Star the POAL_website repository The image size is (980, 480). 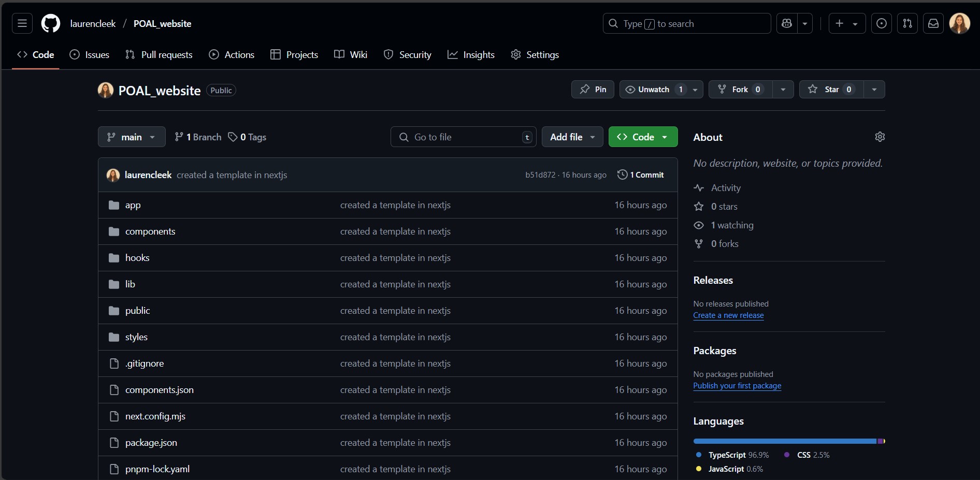(831, 90)
